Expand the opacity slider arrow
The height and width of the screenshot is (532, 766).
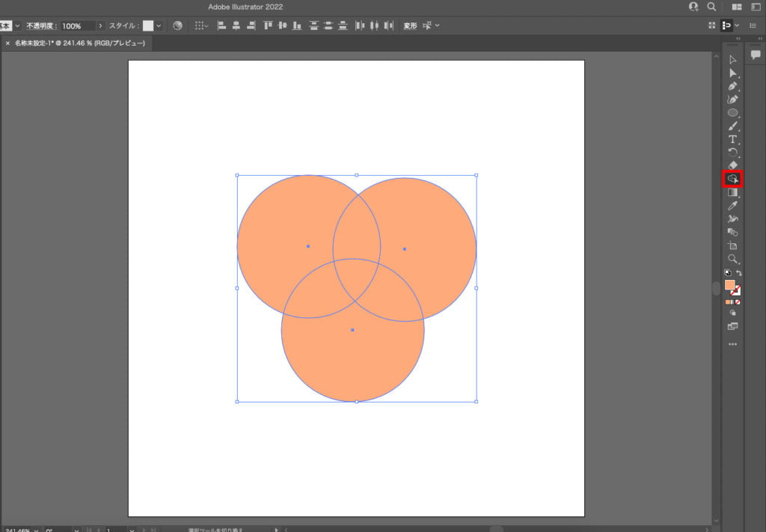100,25
